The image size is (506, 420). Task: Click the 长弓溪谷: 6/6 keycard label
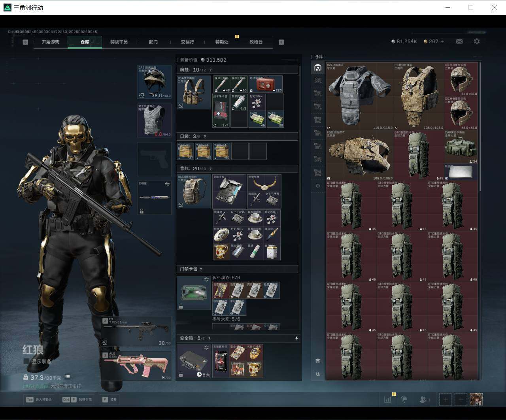[x=226, y=278]
